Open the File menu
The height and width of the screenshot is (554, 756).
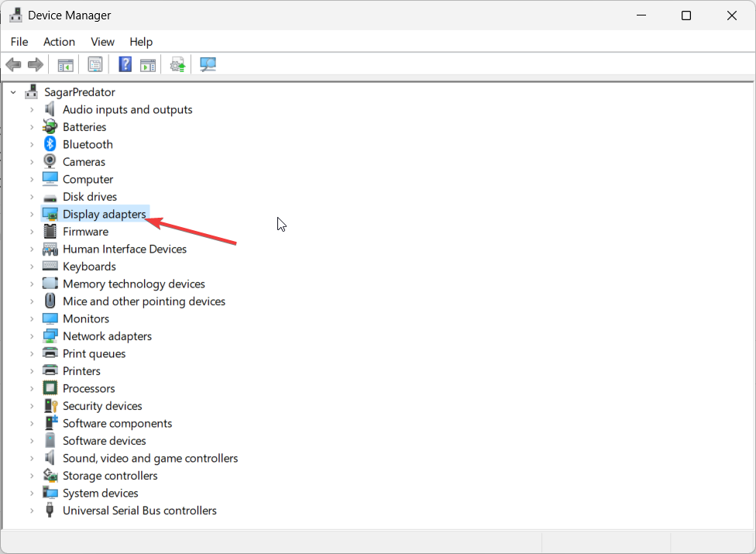point(19,42)
